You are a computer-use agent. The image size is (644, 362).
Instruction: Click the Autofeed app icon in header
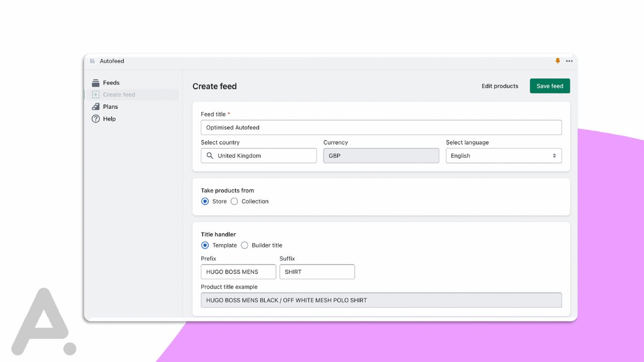pos(92,60)
